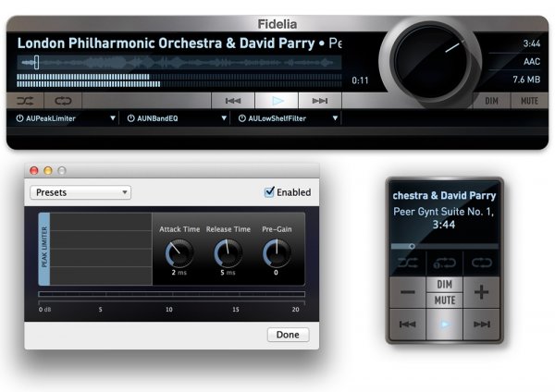Decrease volume with mini player minus button

408,292
